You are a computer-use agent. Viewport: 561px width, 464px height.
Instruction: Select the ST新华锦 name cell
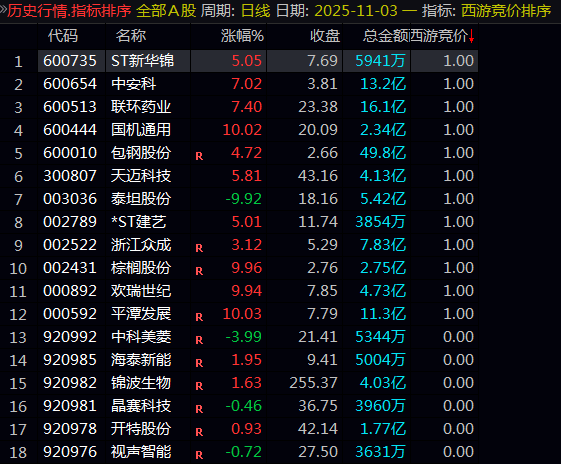pyautogui.click(x=142, y=61)
